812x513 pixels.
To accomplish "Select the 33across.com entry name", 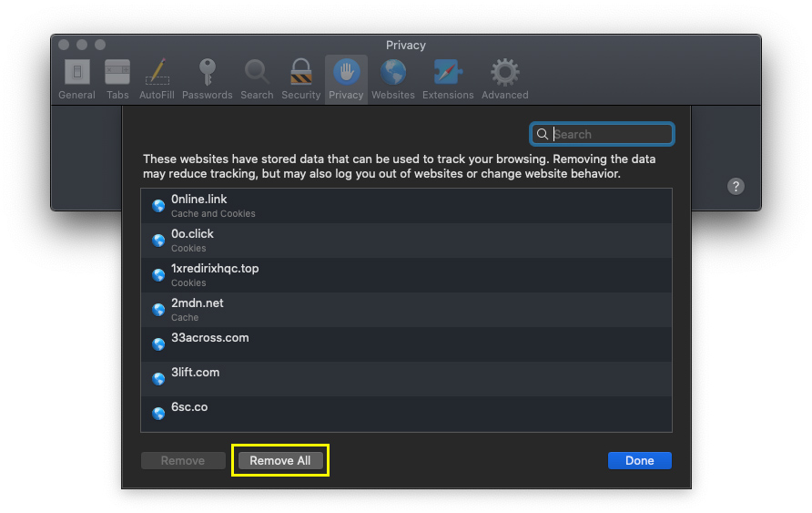I will (x=209, y=338).
